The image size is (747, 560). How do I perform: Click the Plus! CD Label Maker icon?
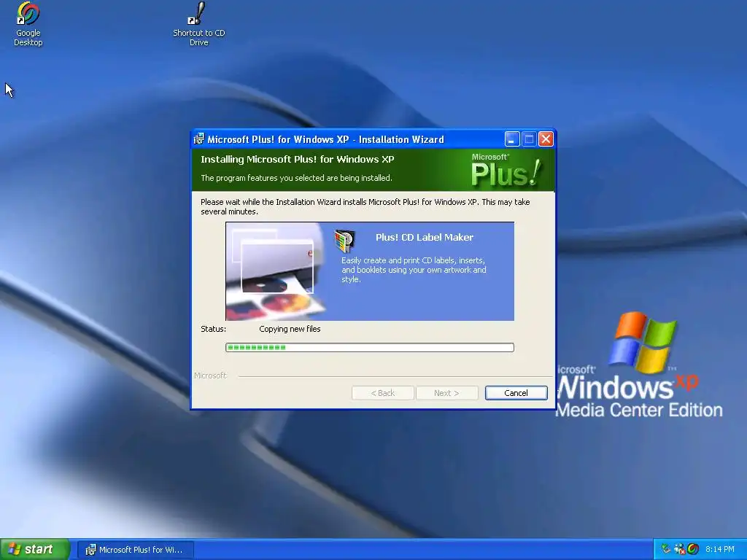[x=344, y=241]
